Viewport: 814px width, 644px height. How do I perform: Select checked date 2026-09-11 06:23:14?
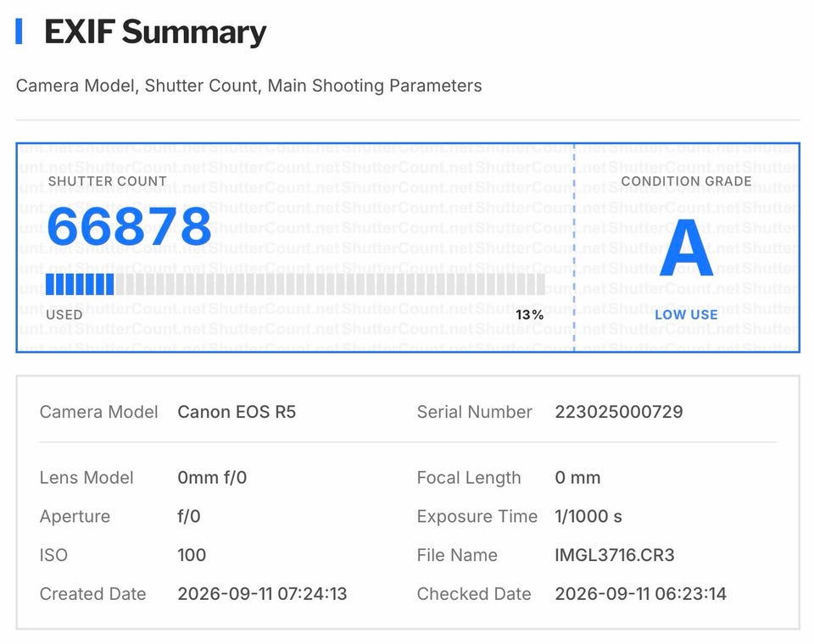(x=641, y=594)
